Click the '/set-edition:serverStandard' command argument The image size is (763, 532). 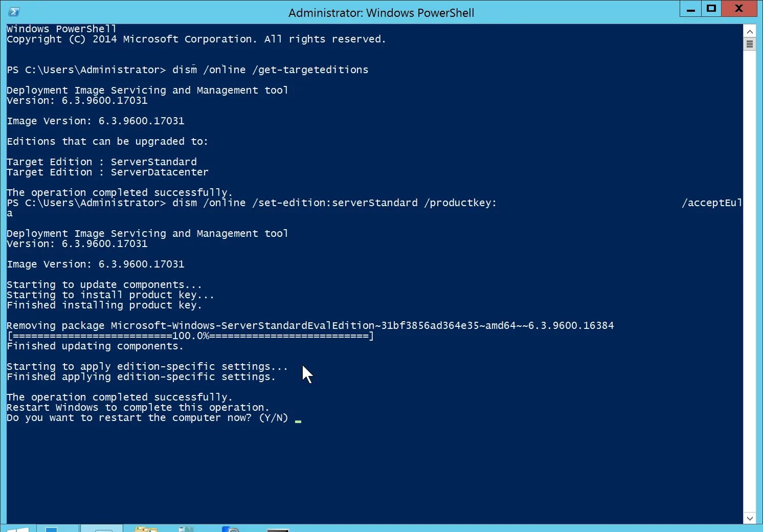coord(335,203)
